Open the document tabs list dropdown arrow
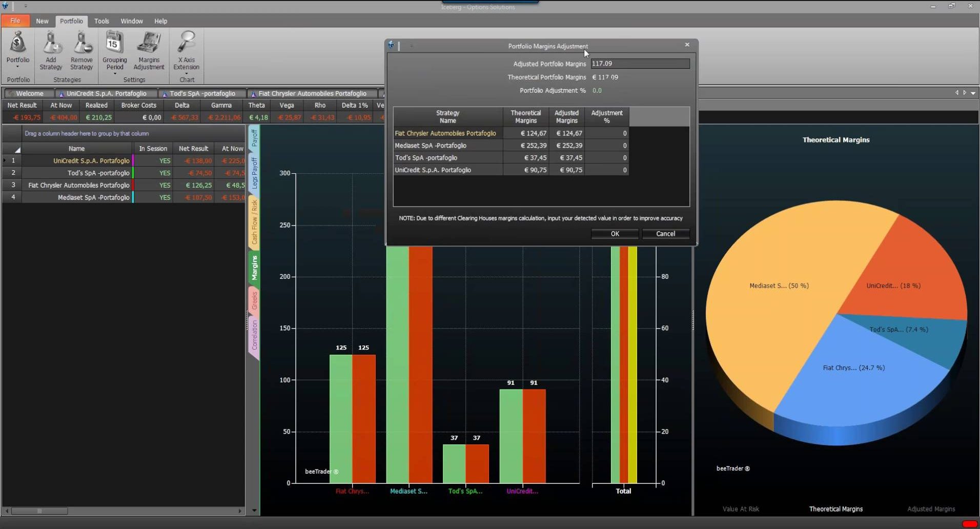Image resolution: width=980 pixels, height=529 pixels. (973, 93)
